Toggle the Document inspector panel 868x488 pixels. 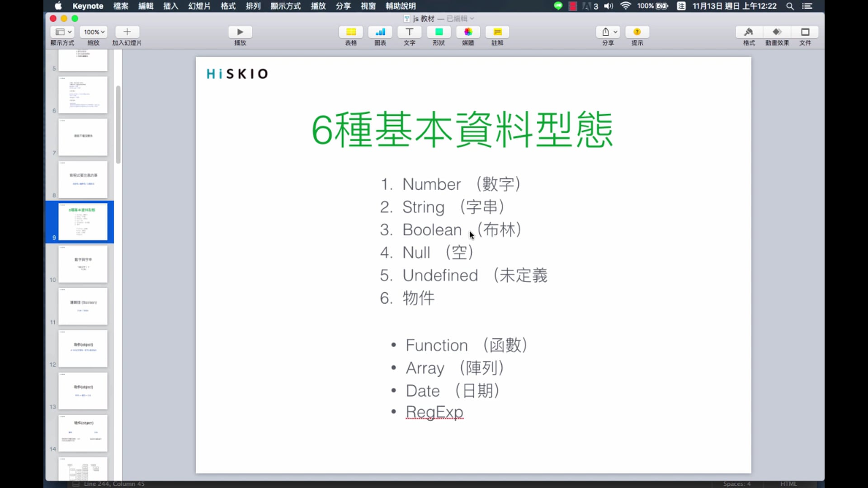[x=805, y=32]
